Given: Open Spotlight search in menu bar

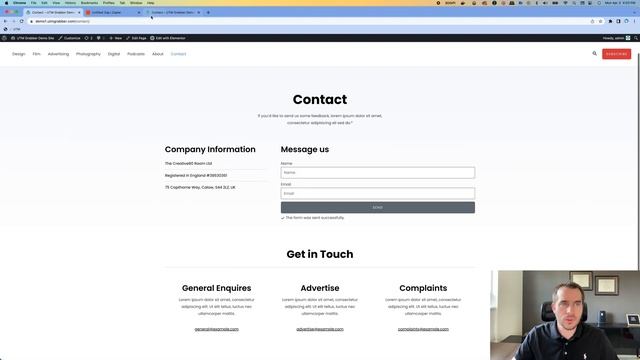Looking at the screenshot, I should pyautogui.click(x=574, y=3).
